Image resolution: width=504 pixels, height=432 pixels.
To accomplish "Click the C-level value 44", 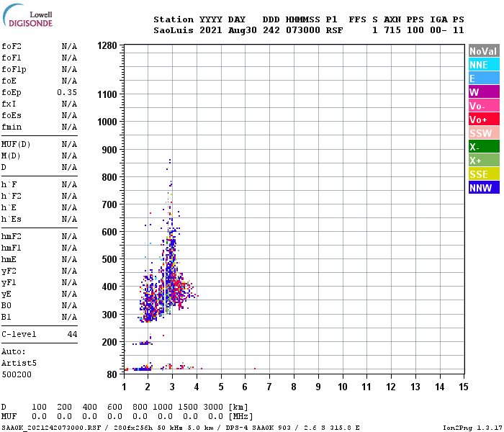I will tap(72, 335).
